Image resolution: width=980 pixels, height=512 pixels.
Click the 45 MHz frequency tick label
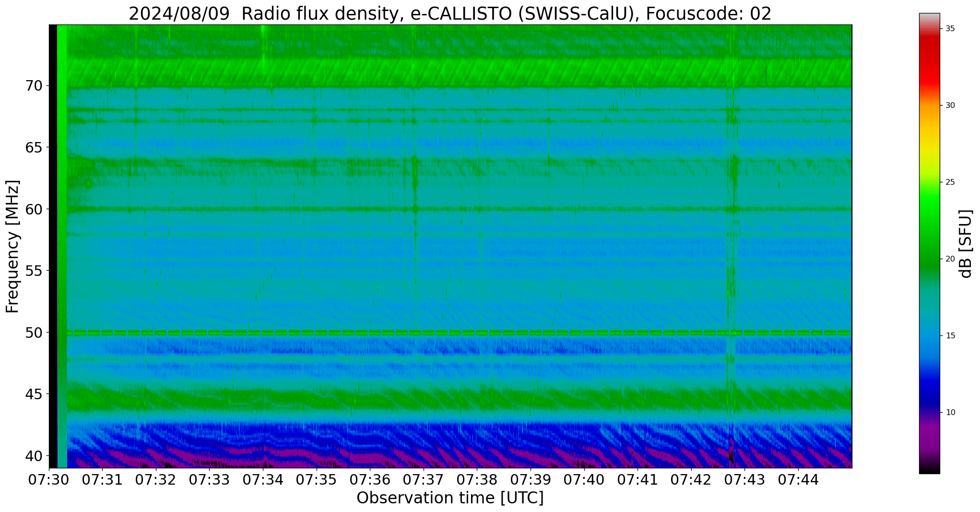coord(34,394)
